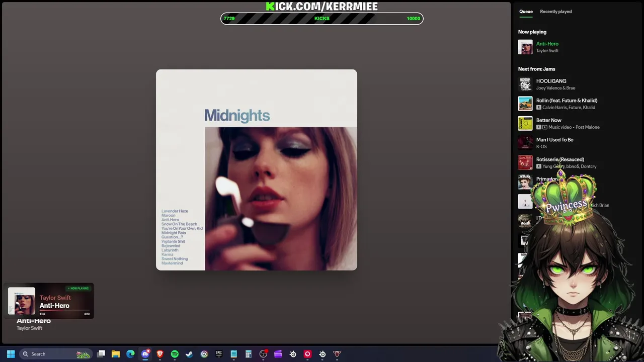Click the Rollin album cover thumbnail
The height and width of the screenshot is (362, 644).
point(525,104)
